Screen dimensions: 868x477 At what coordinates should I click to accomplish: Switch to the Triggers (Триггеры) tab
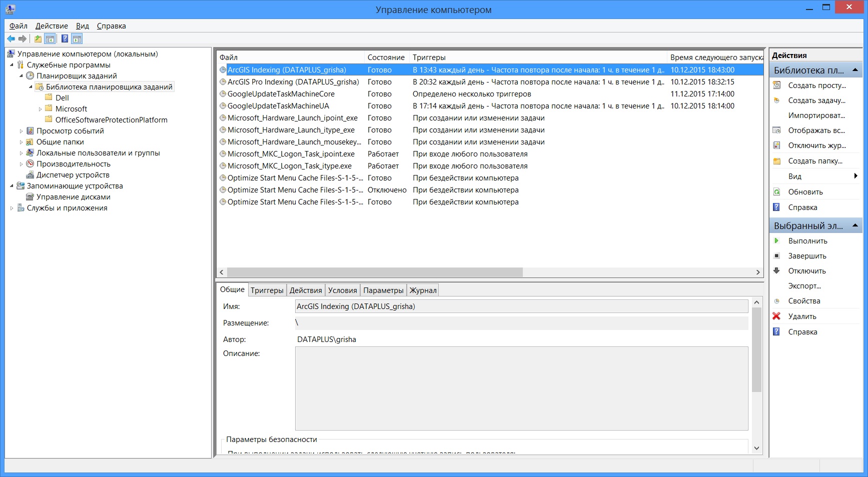267,290
